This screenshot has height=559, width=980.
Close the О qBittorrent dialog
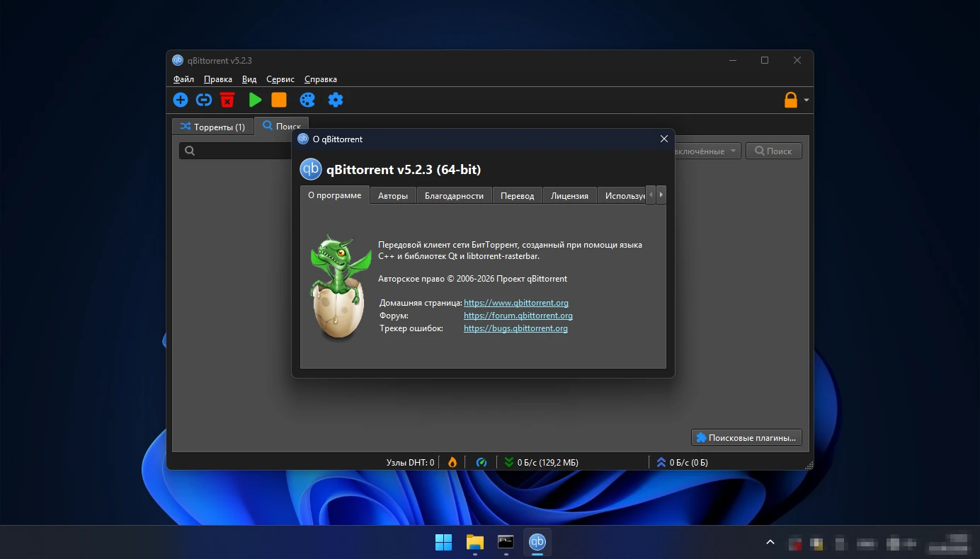[x=664, y=139]
